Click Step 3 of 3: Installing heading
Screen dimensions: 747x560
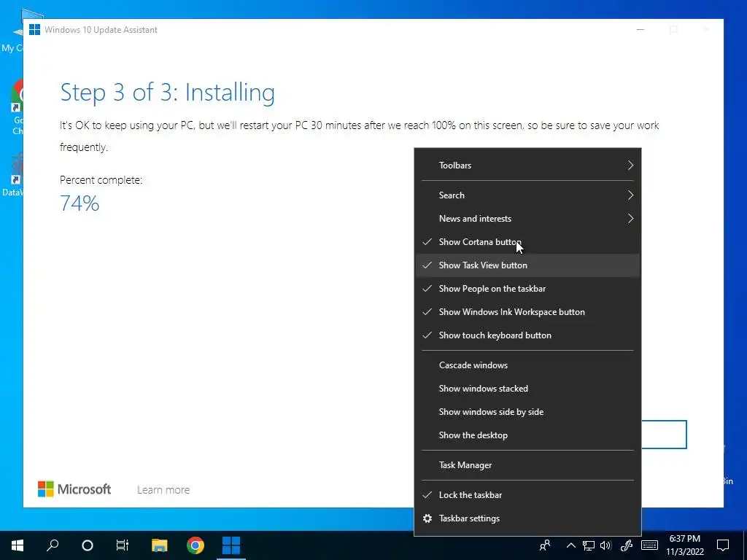(x=168, y=93)
